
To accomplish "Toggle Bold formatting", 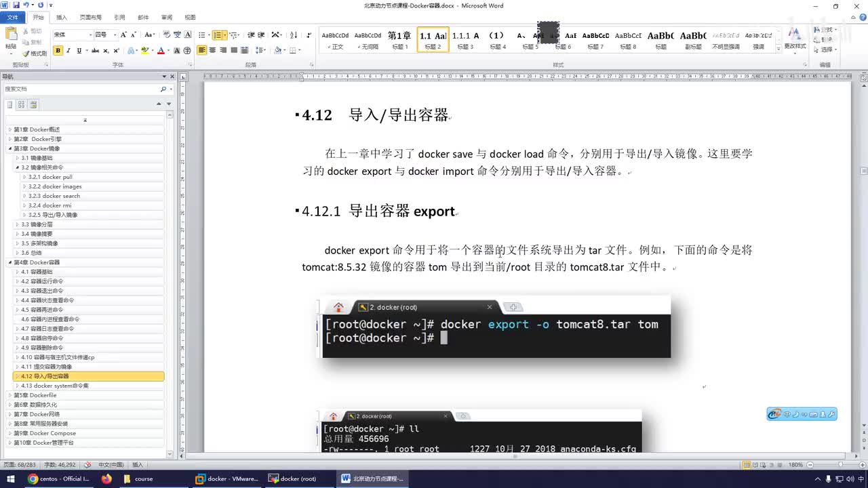I will (58, 50).
